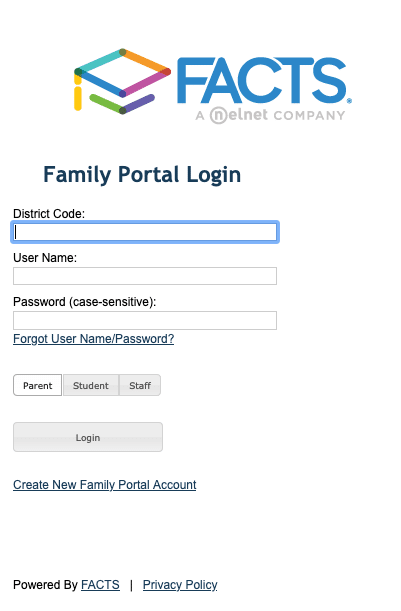Follow the FACTS link in footer
This screenshot has height=611, width=401.
point(100,585)
